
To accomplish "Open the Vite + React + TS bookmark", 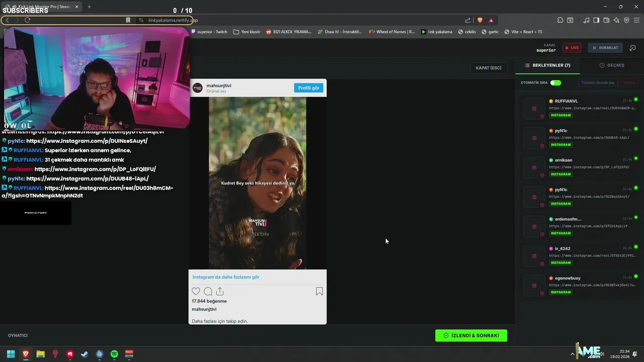I will click(x=523, y=32).
